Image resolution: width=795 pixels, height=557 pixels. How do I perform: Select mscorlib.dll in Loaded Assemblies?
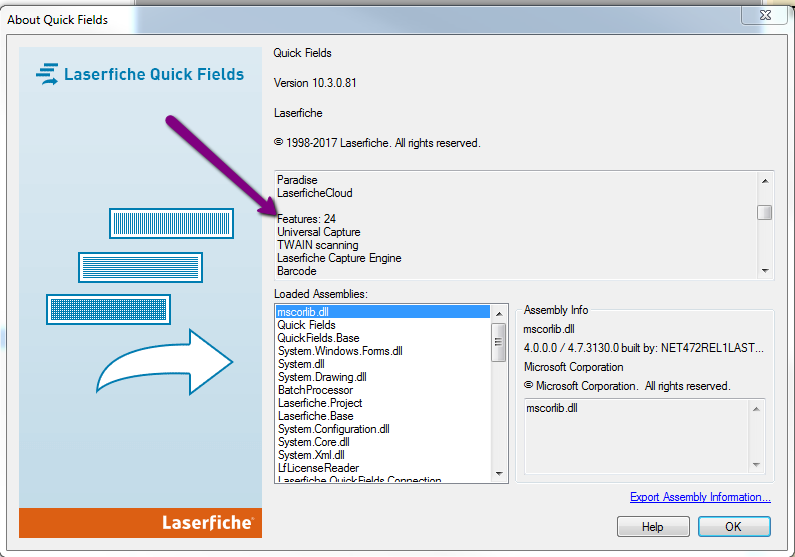[x=383, y=312]
